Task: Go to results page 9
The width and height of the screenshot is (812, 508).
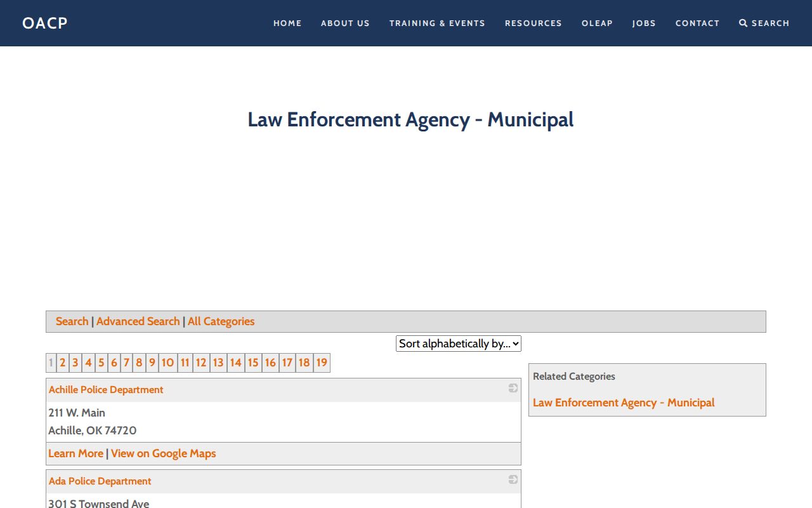Action: [x=152, y=363]
